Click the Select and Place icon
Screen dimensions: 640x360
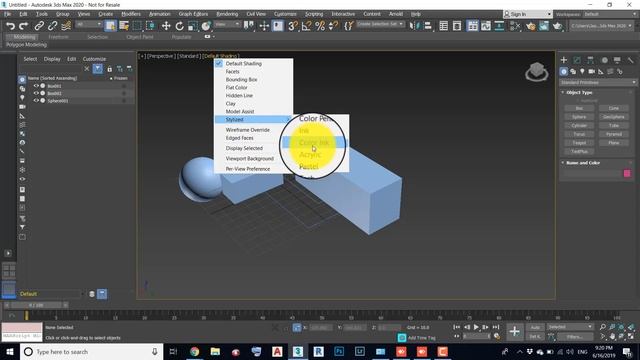(x=206, y=26)
